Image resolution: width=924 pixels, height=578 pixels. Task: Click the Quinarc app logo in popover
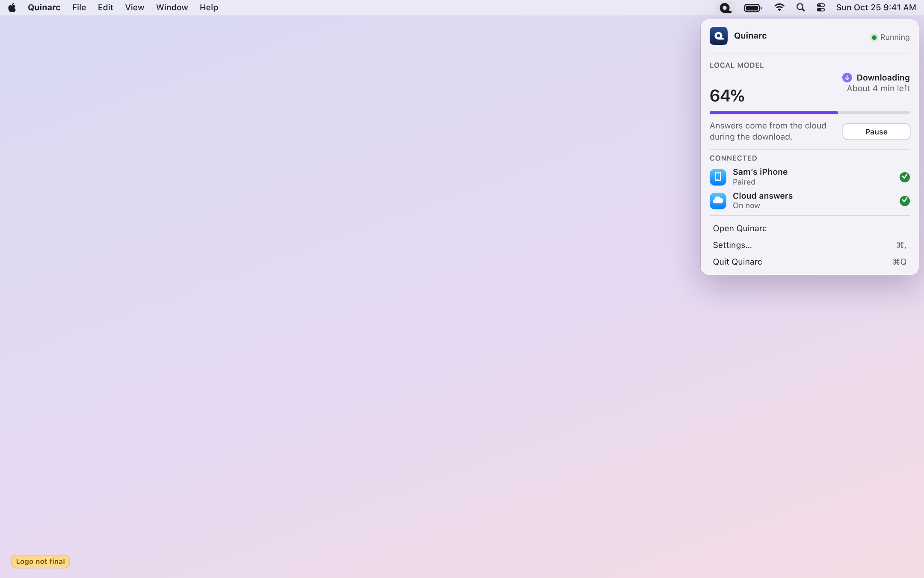pos(718,36)
